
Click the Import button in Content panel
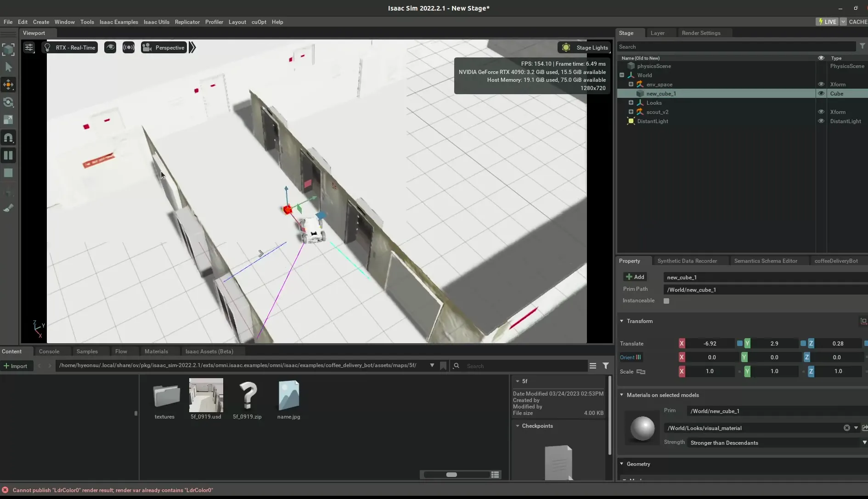pos(16,366)
